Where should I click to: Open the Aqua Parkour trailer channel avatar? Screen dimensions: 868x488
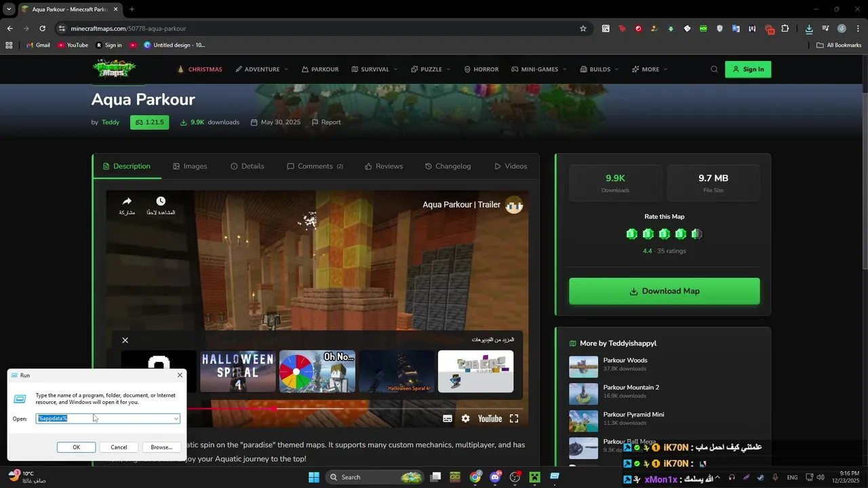coord(514,205)
